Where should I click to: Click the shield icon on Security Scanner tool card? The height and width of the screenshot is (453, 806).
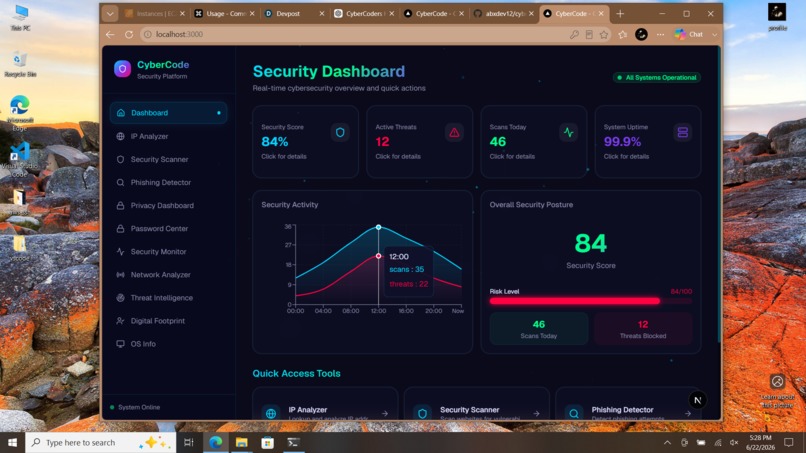423,413
